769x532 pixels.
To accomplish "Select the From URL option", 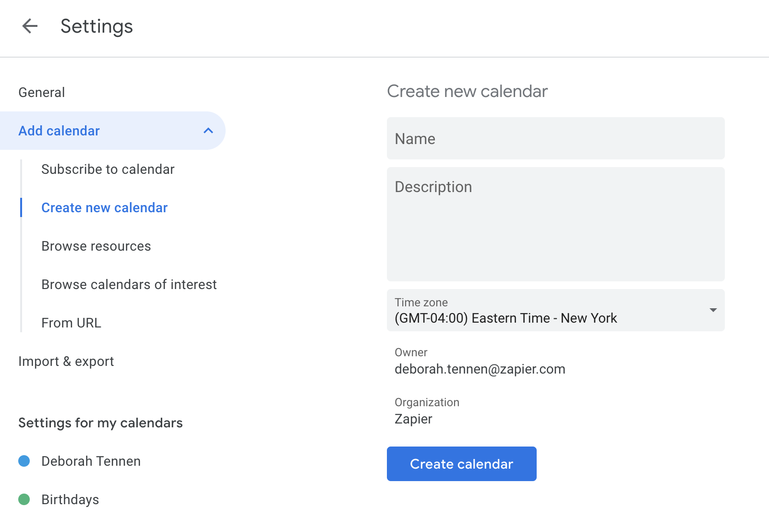I will click(x=71, y=323).
